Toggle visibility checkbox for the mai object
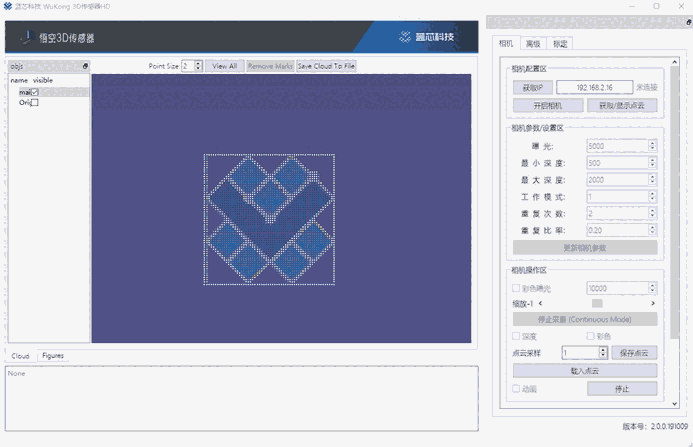 tap(34, 92)
